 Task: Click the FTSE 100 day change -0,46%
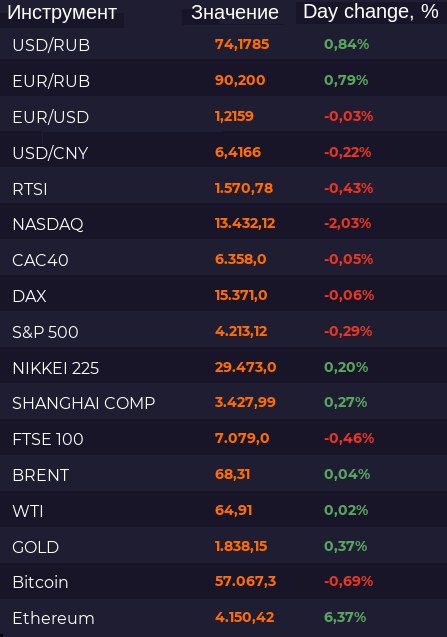click(x=349, y=438)
